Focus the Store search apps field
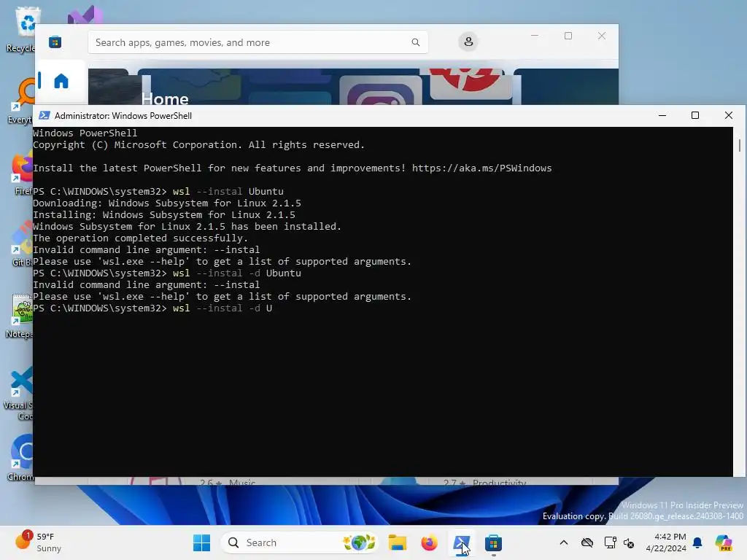 click(258, 42)
